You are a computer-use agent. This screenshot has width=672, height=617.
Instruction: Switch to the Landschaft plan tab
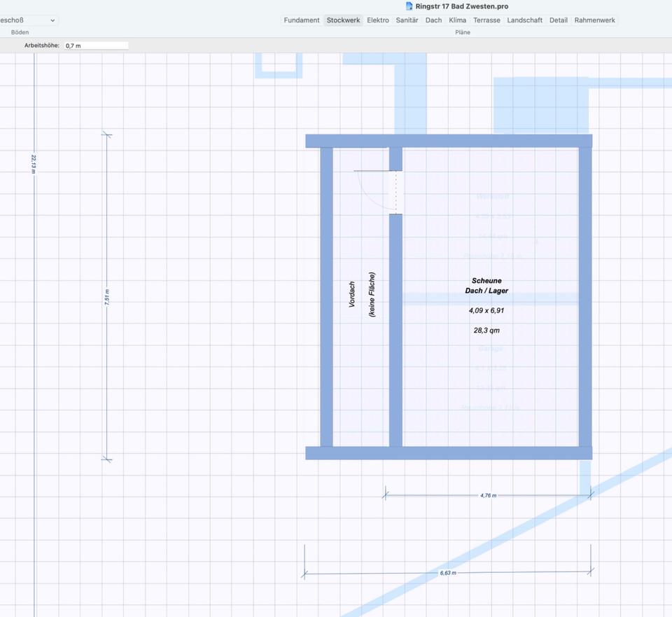click(x=524, y=20)
